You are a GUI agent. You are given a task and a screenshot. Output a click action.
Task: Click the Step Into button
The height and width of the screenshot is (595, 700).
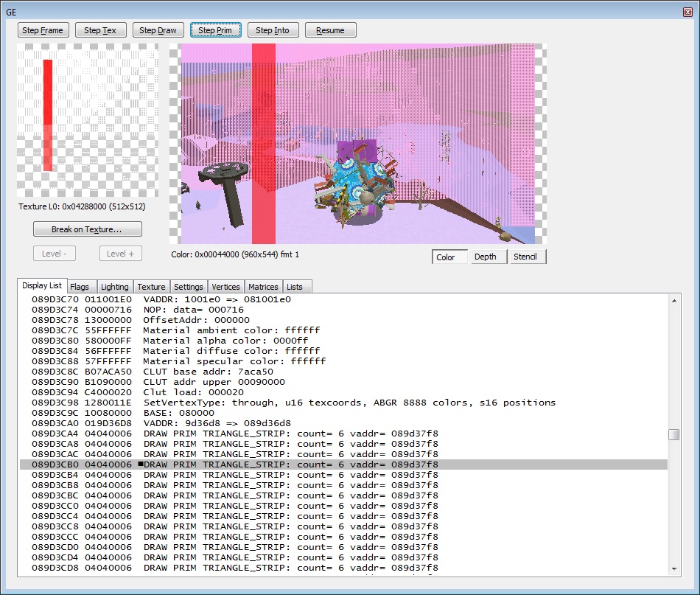pos(273,30)
